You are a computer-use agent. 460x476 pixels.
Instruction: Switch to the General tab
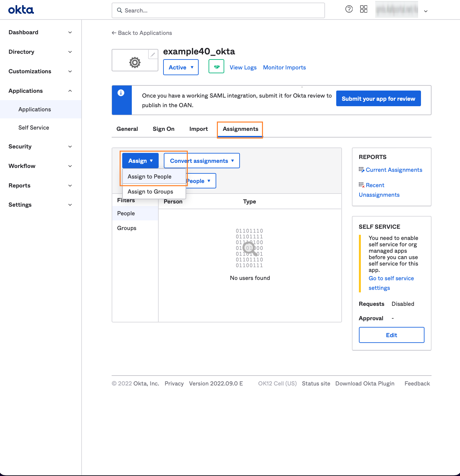(127, 129)
